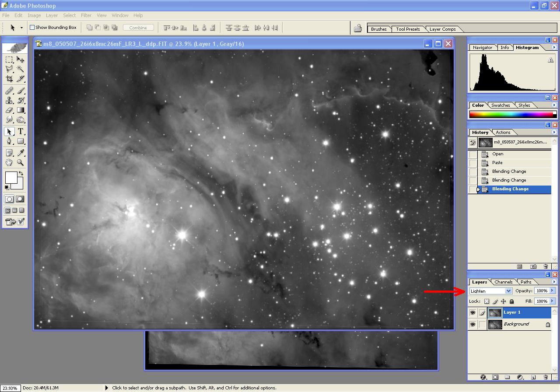Open the Lighten blending mode dropdown

(490, 291)
